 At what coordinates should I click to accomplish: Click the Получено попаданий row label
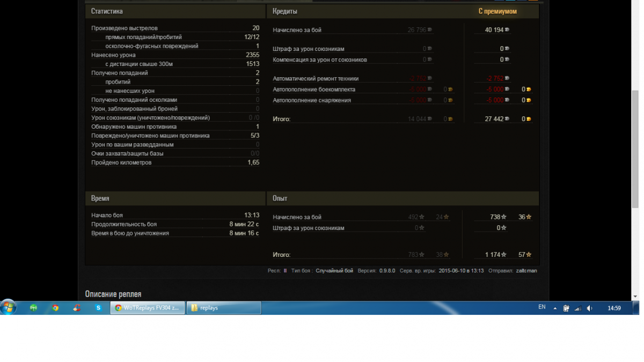pos(120,73)
